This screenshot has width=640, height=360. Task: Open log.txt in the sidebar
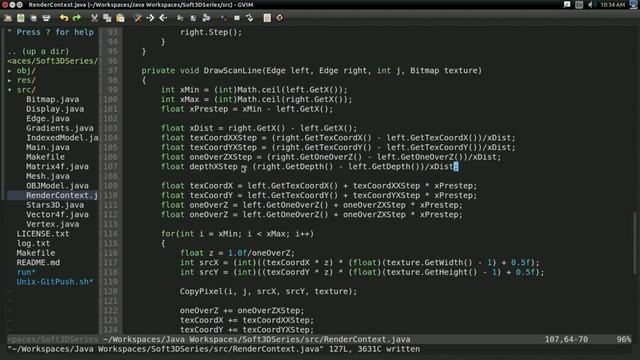[33, 243]
